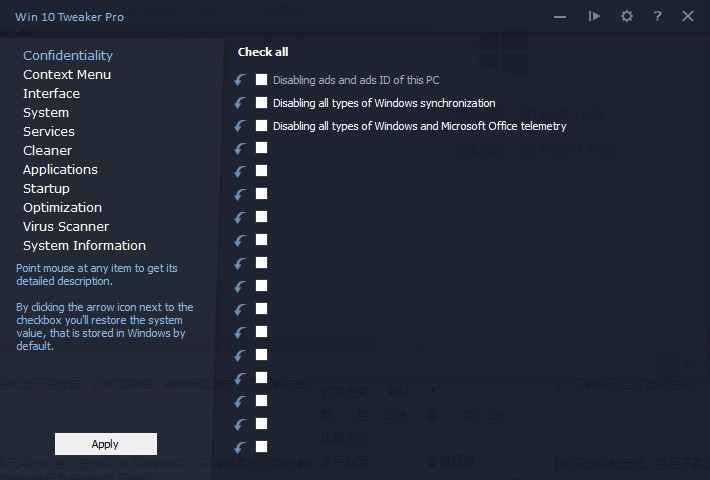Tick 'Disabling ads and ads ID' checkbox

coord(261,80)
